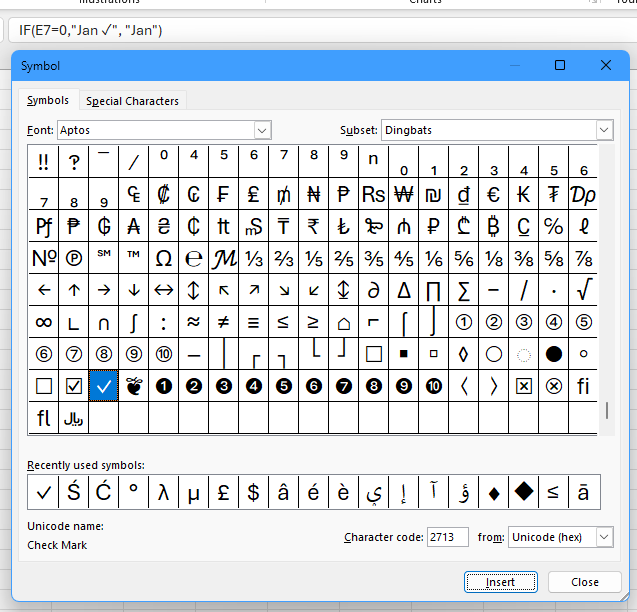Open the Symbols tab
The width and height of the screenshot is (637, 612).
click(48, 100)
